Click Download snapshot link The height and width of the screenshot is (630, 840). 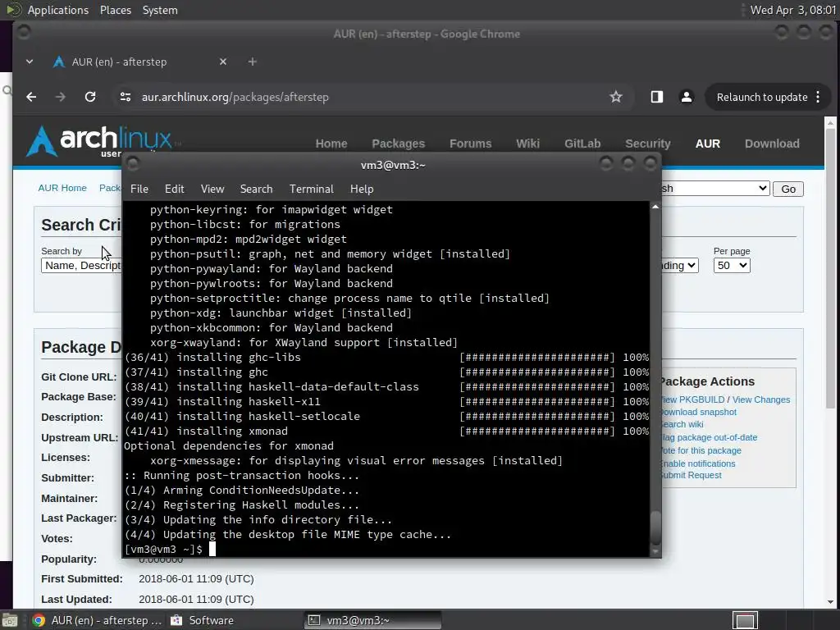[699, 412]
